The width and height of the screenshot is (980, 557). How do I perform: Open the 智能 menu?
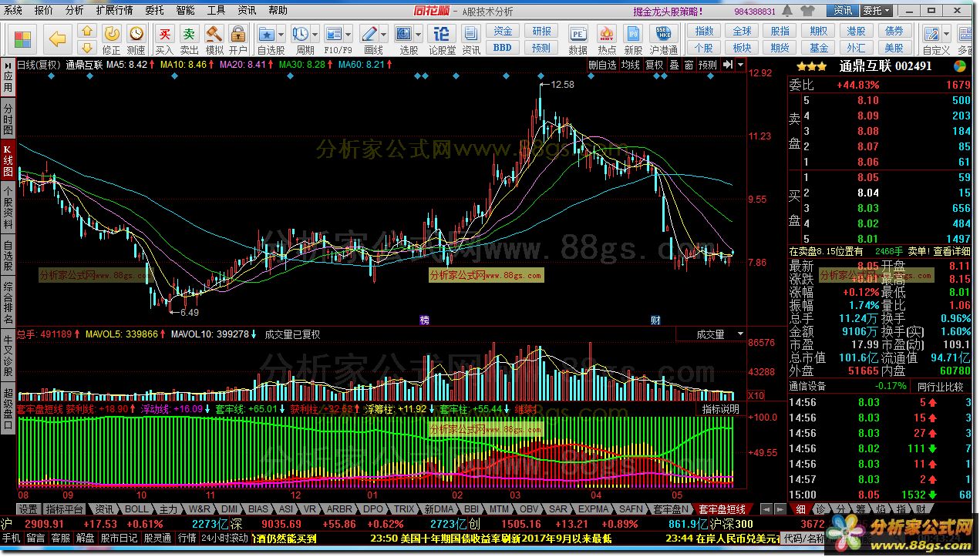[185, 11]
